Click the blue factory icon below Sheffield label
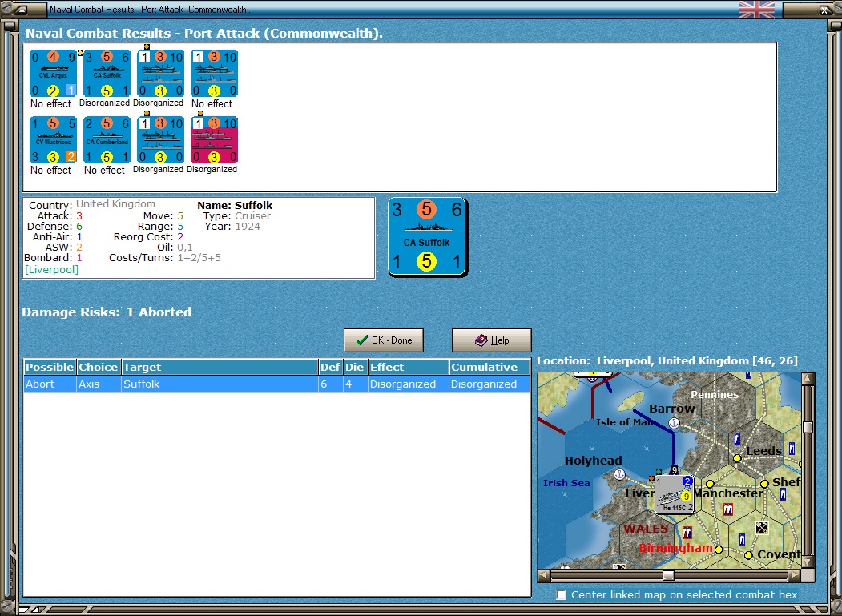Screen dimensions: 842x616 [x=783, y=494]
